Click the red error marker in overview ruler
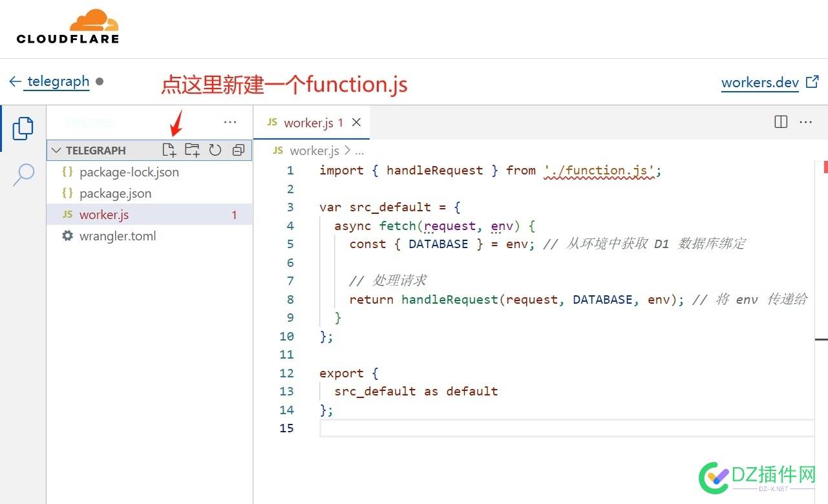 (825, 167)
